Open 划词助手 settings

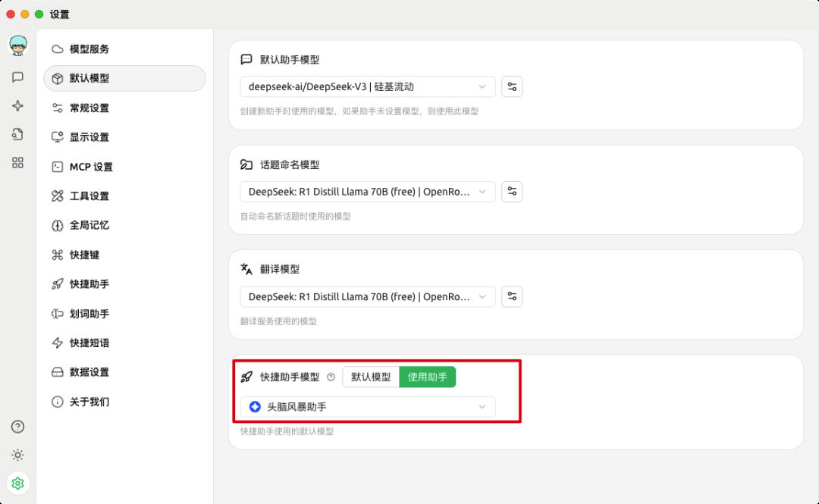point(125,314)
